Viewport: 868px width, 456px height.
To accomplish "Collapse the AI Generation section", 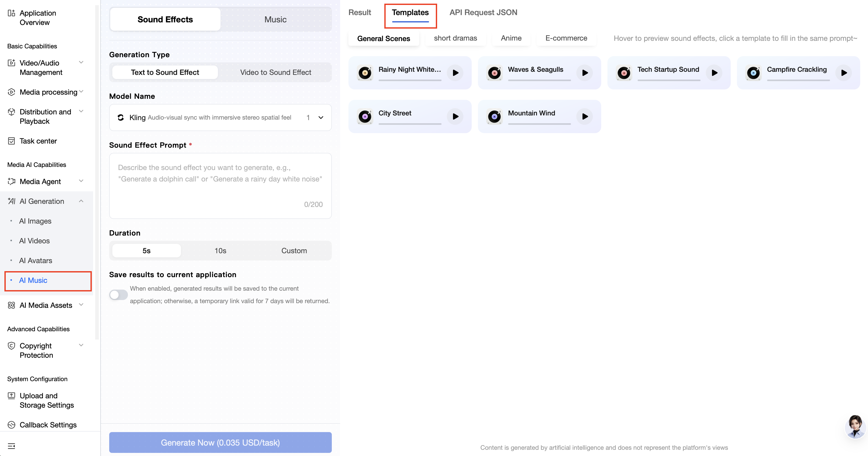I will pos(81,201).
